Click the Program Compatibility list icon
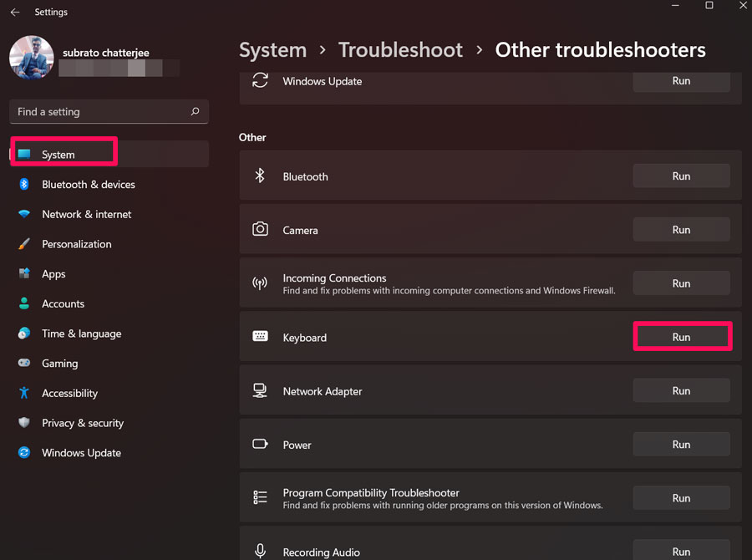The height and width of the screenshot is (560, 752). (x=261, y=497)
